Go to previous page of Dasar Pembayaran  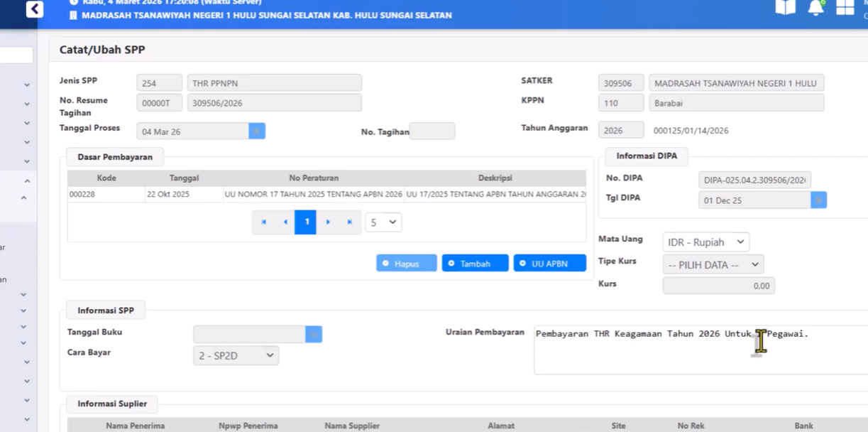285,222
